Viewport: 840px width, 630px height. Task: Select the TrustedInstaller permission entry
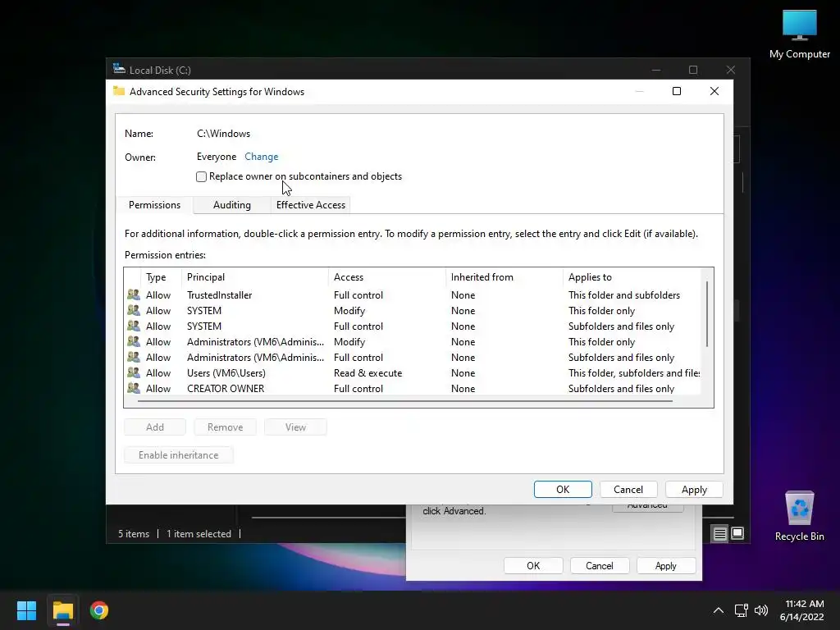(x=413, y=294)
